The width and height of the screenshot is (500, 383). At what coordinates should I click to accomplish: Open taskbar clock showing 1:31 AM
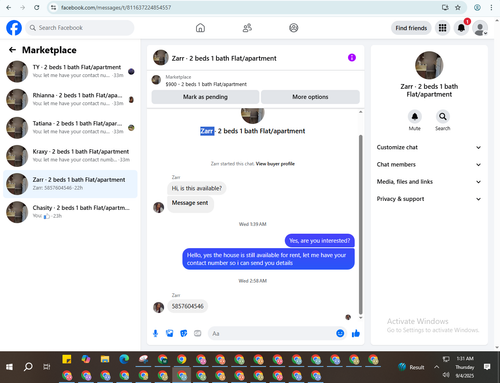tap(465, 367)
